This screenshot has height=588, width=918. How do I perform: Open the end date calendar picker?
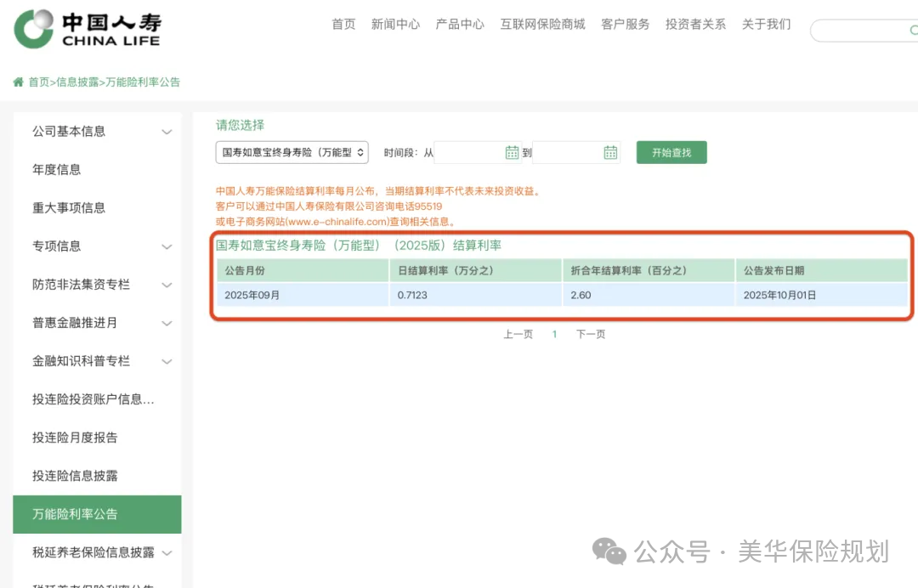coord(609,152)
